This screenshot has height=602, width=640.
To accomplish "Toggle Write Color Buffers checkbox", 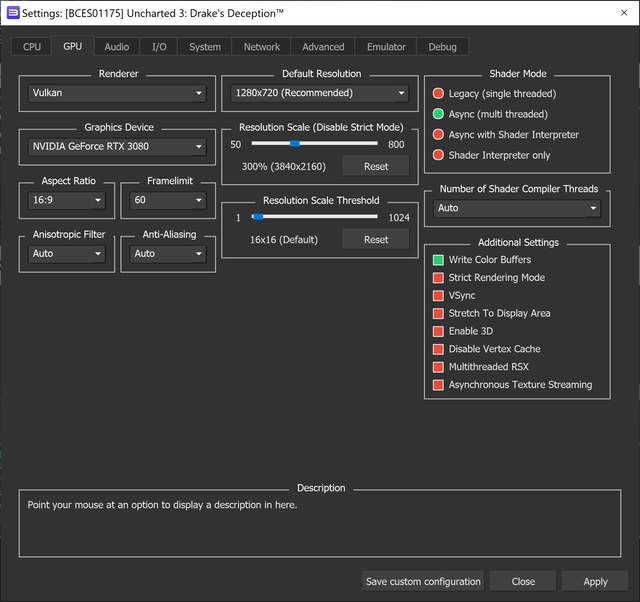I will click(x=482, y=260).
